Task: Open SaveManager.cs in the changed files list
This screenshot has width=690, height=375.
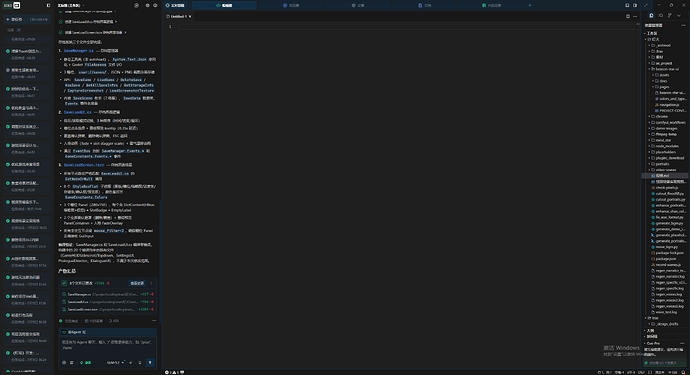Action: [x=108, y=294]
